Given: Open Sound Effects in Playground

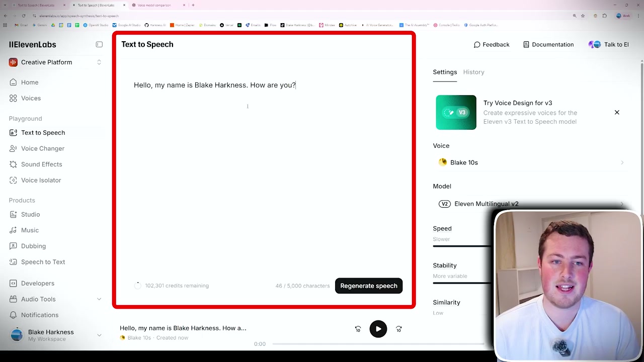Looking at the screenshot, I should [x=41, y=164].
